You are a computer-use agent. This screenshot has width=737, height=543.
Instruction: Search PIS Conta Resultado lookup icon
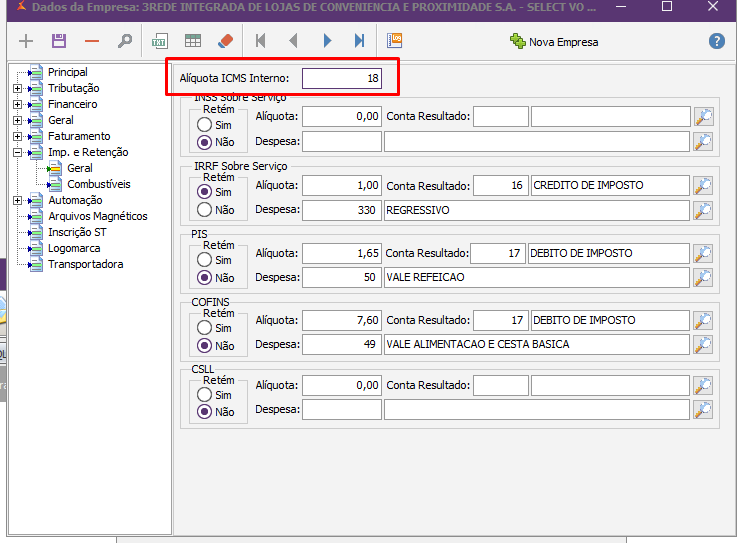(x=703, y=254)
